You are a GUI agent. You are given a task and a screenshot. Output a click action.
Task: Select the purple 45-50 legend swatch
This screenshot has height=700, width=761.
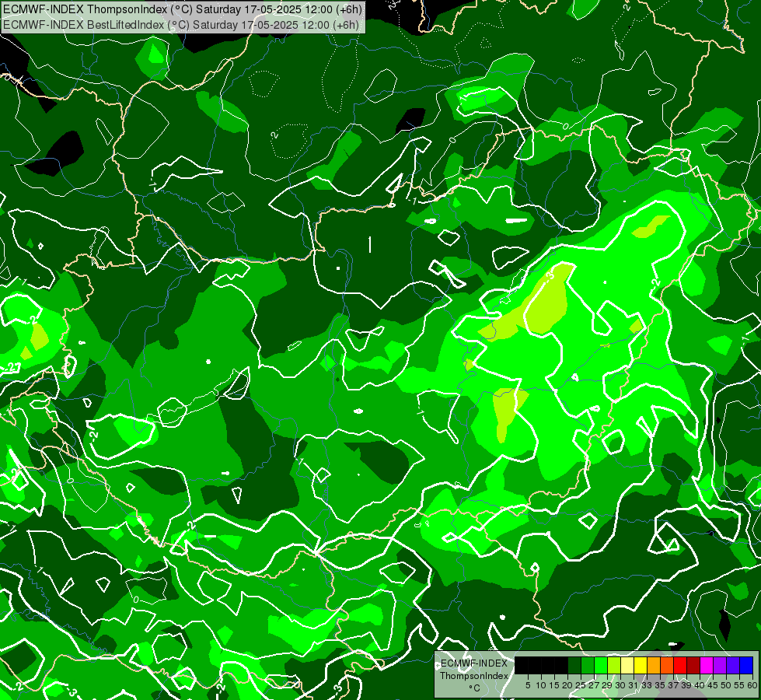click(720, 665)
